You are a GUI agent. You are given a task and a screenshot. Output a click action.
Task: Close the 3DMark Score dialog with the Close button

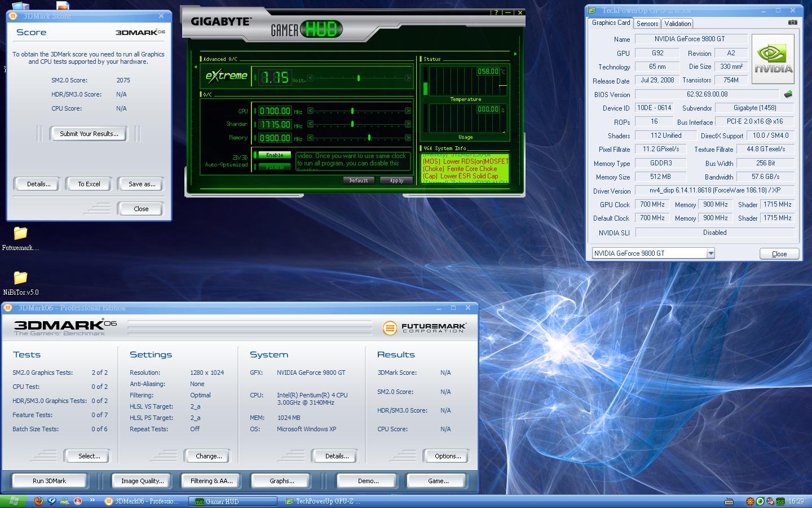[141, 209]
